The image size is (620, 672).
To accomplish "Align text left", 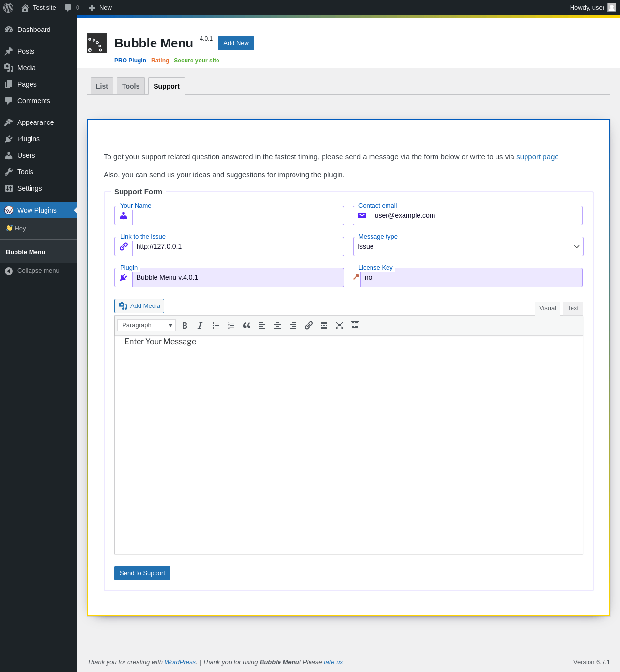I will 262,325.
